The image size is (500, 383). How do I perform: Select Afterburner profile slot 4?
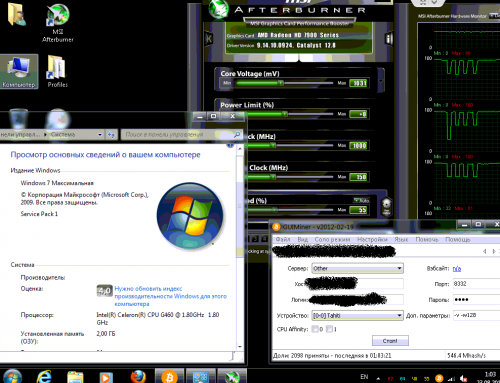264,239
